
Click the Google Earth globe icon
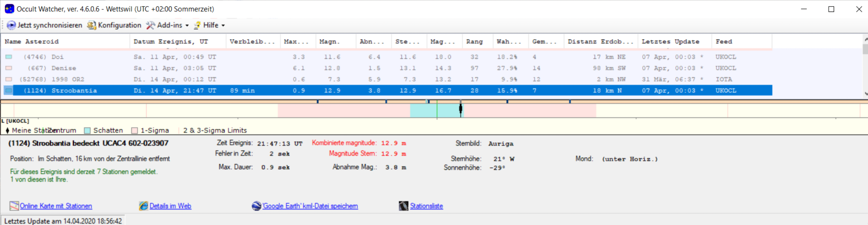pyautogui.click(x=257, y=206)
